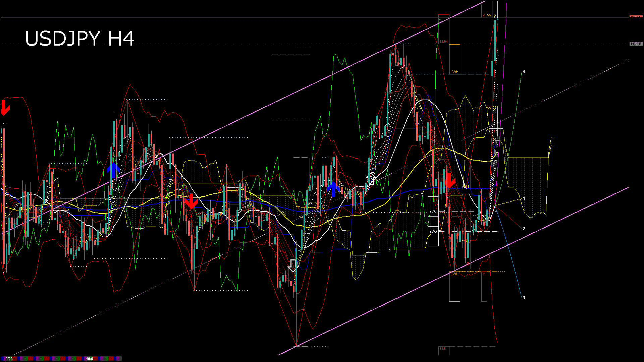Click the hollow white down arrow marker
644x362 pixels.
coord(293,265)
